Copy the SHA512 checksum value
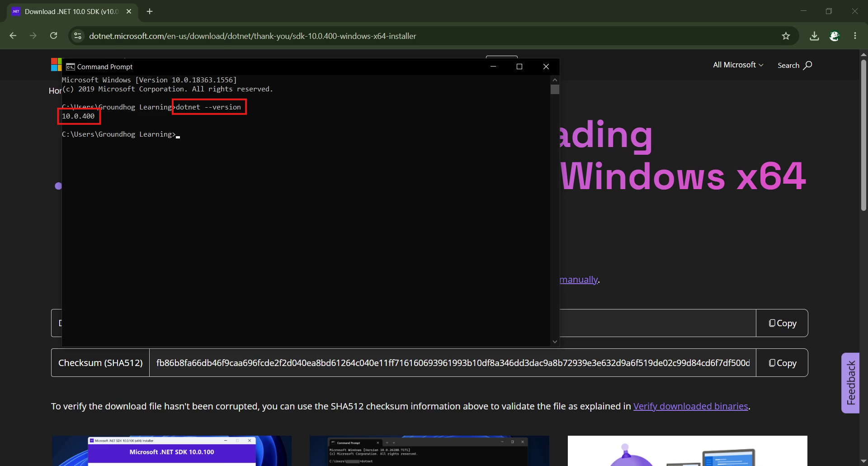The width and height of the screenshot is (868, 466). coord(782,363)
